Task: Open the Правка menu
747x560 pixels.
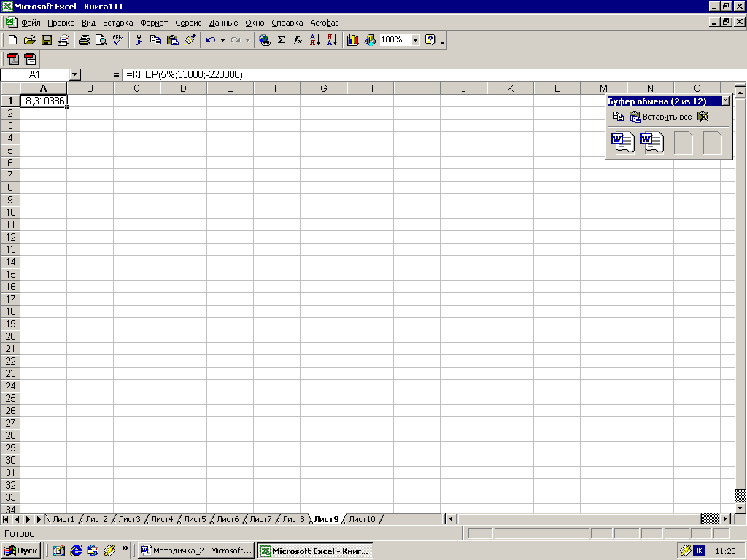Action: (x=61, y=23)
